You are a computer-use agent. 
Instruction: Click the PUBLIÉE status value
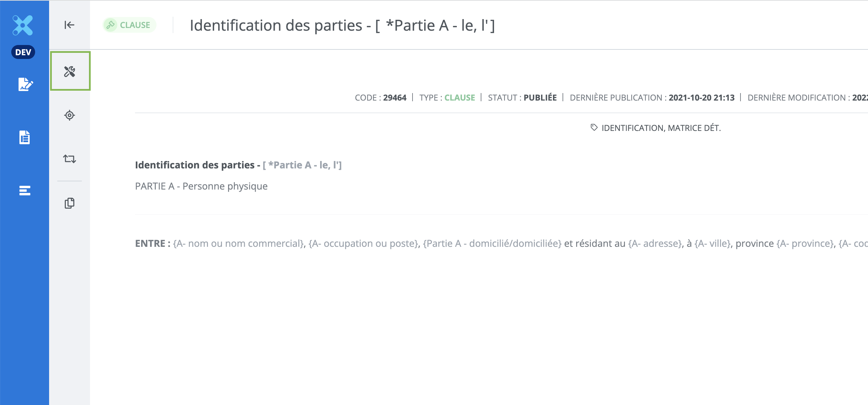click(540, 98)
